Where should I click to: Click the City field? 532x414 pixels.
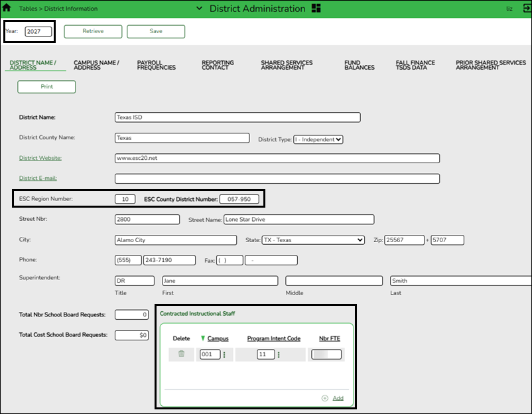[x=176, y=240]
